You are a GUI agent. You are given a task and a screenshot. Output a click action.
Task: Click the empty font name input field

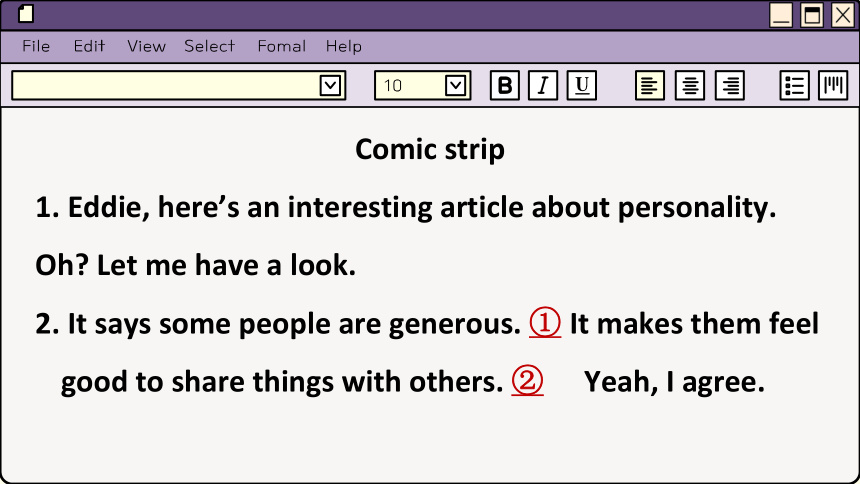[166, 85]
